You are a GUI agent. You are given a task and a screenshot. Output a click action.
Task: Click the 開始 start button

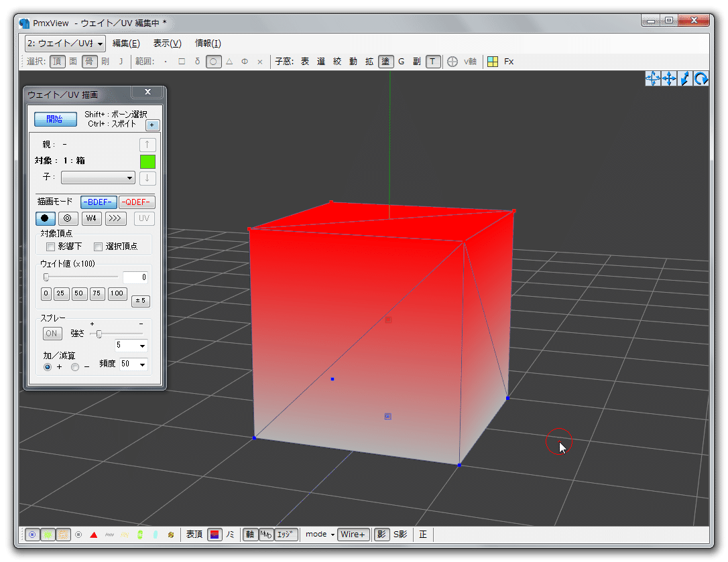click(55, 119)
